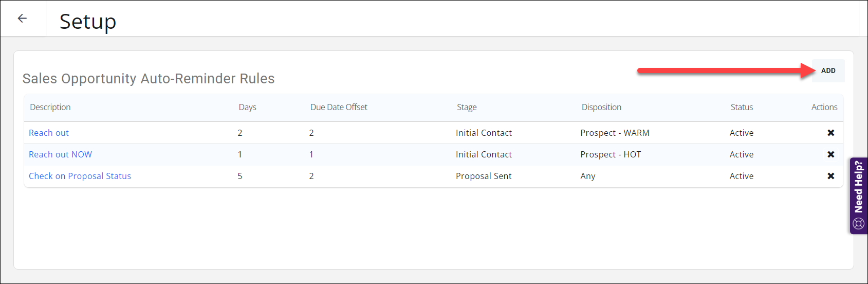The width and height of the screenshot is (868, 284).
Task: Delete the 'Reach out' rule with X icon
Action: point(830,133)
